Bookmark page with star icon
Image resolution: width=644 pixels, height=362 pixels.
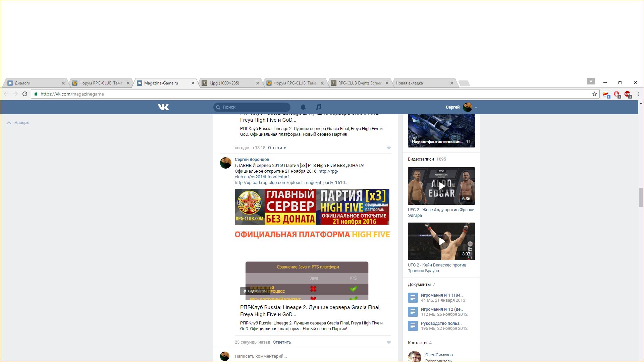pyautogui.click(x=594, y=94)
